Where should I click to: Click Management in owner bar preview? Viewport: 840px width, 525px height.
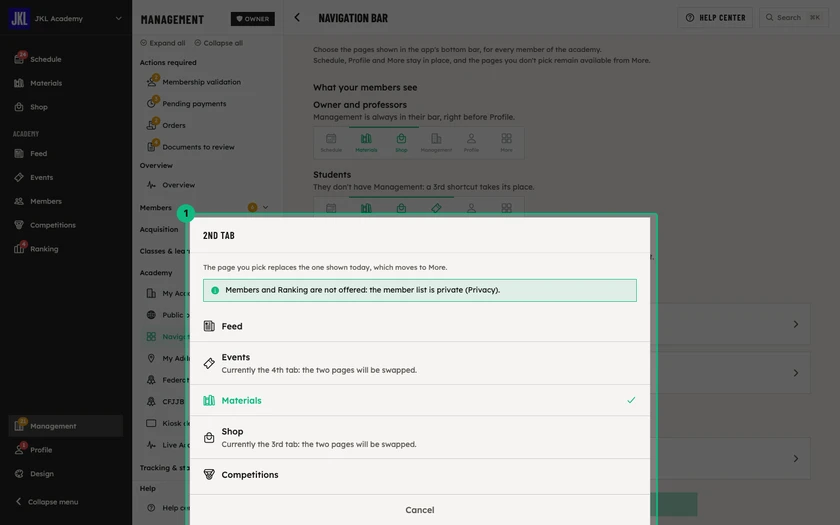pos(436,143)
